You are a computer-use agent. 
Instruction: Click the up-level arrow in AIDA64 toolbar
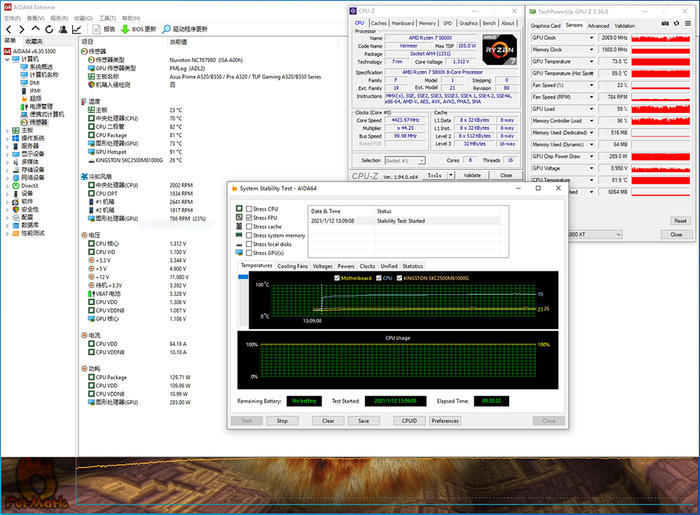(35, 29)
